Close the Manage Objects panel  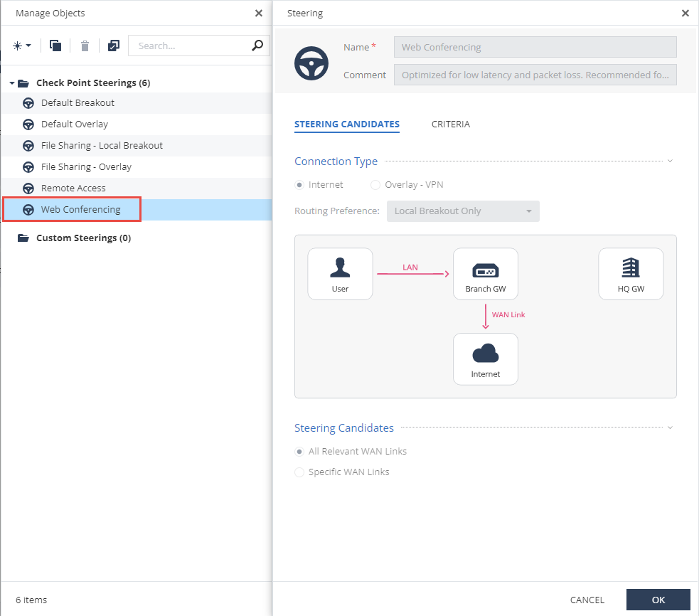[x=259, y=13]
